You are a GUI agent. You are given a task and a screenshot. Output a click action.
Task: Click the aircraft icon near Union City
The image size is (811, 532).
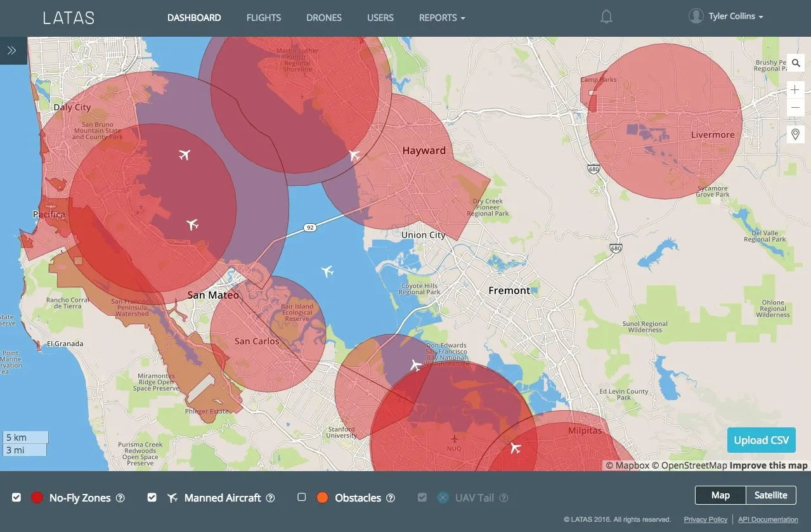327,271
